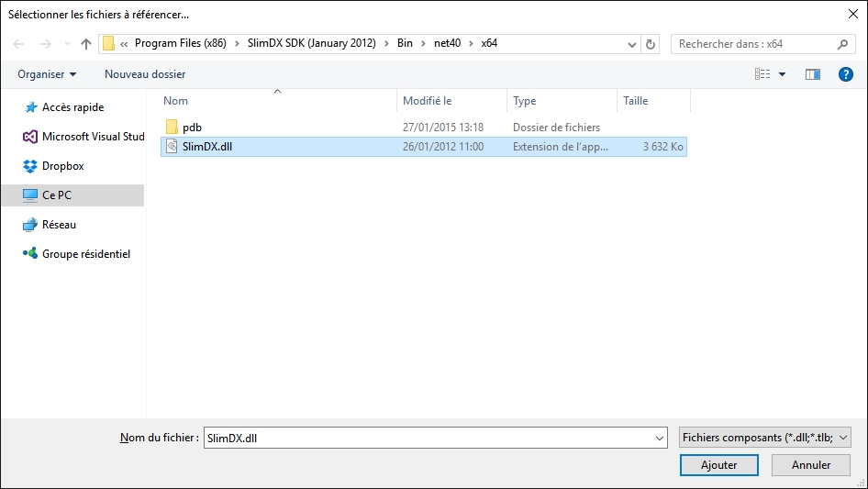
Task: Navigate to Bin breadcrumb
Action: 405,43
